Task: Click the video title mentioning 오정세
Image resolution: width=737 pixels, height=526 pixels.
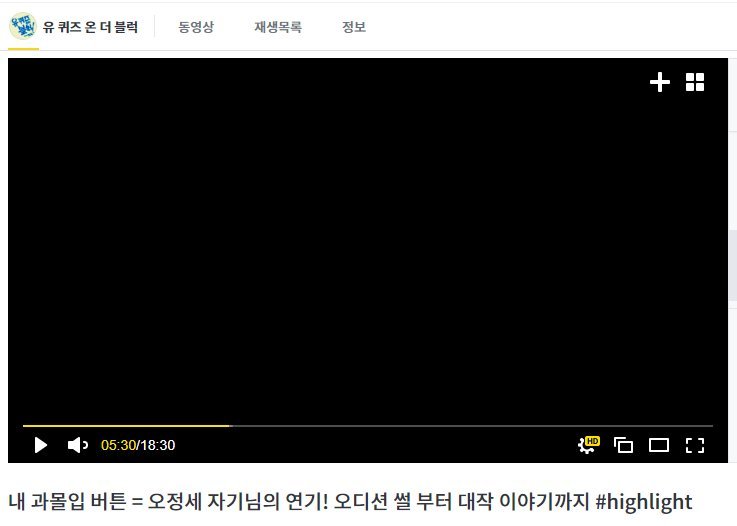Action: tap(350, 501)
